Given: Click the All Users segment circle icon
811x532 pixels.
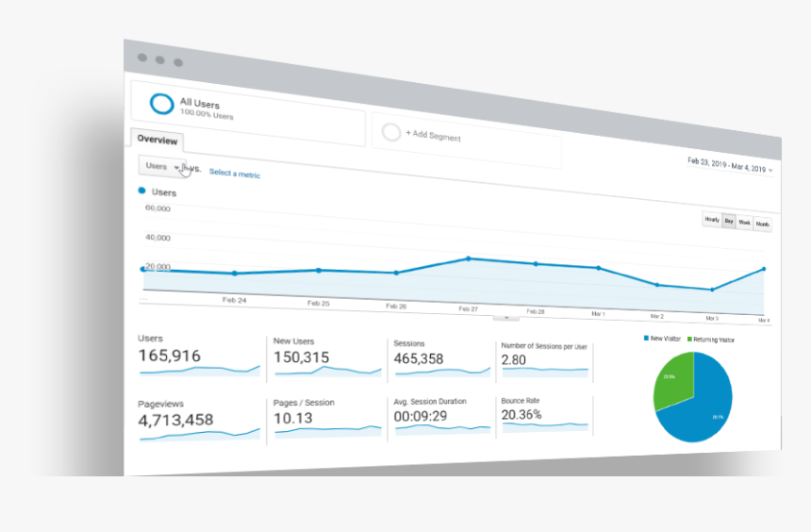Looking at the screenshot, I should click(161, 104).
